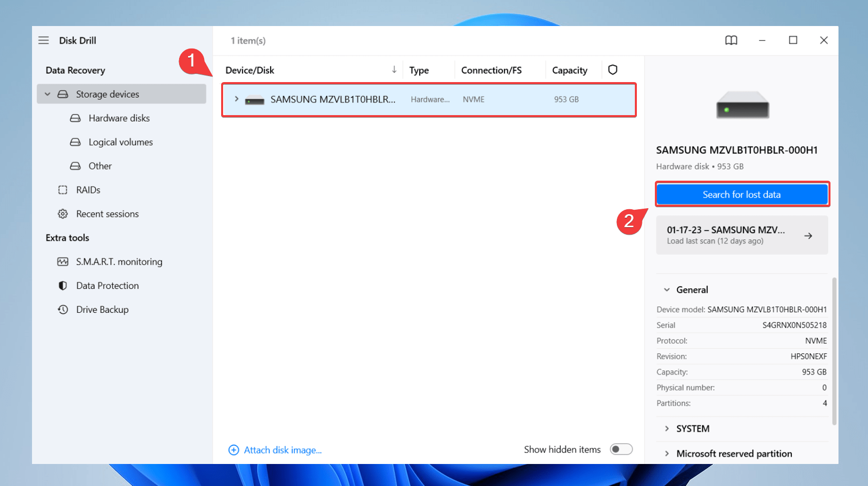
Task: Close the Disk Drill window
Action: click(x=823, y=40)
